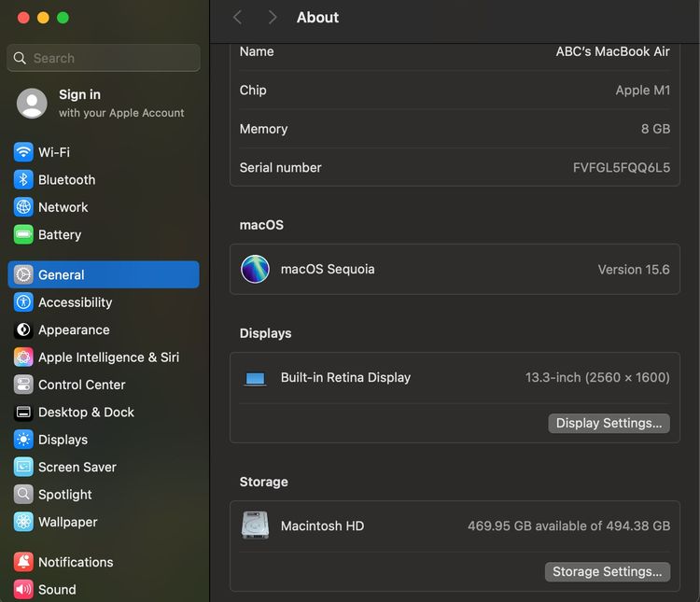Click the Memory label
700x602 pixels.
coord(263,129)
